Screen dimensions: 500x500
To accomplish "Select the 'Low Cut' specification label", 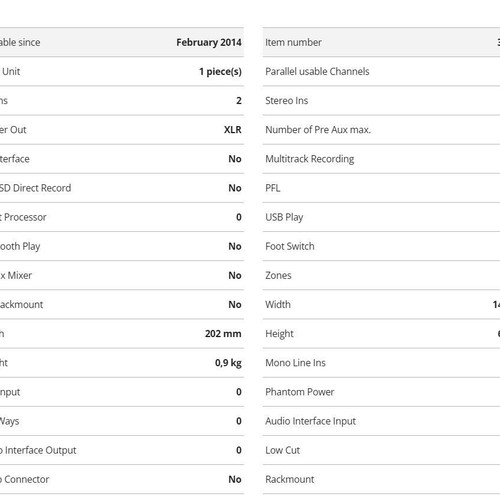I will pos(283,450).
